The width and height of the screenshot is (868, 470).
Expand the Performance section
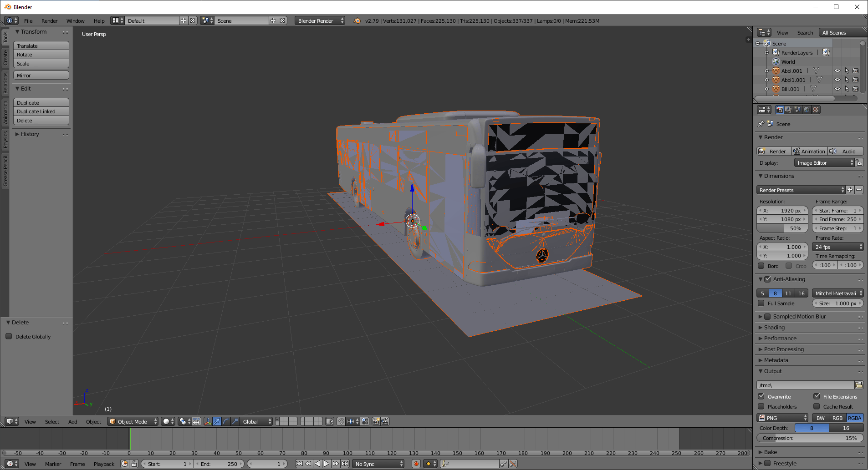point(780,338)
